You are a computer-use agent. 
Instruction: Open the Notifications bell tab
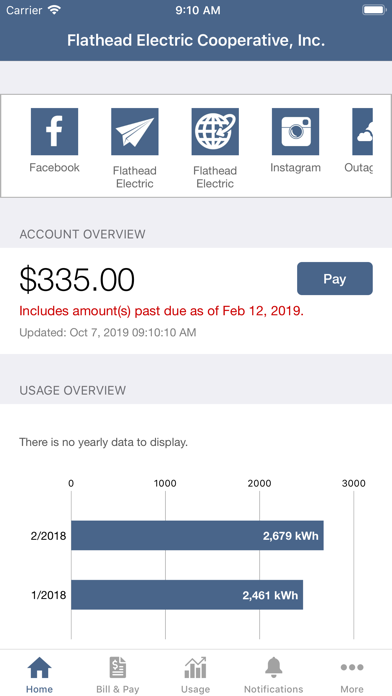tap(273, 675)
